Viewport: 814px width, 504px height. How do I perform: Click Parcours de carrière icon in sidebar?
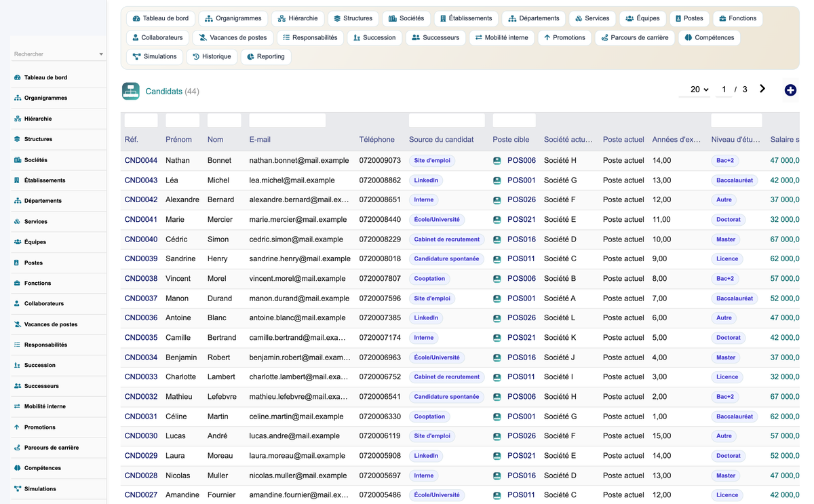pos(17,448)
